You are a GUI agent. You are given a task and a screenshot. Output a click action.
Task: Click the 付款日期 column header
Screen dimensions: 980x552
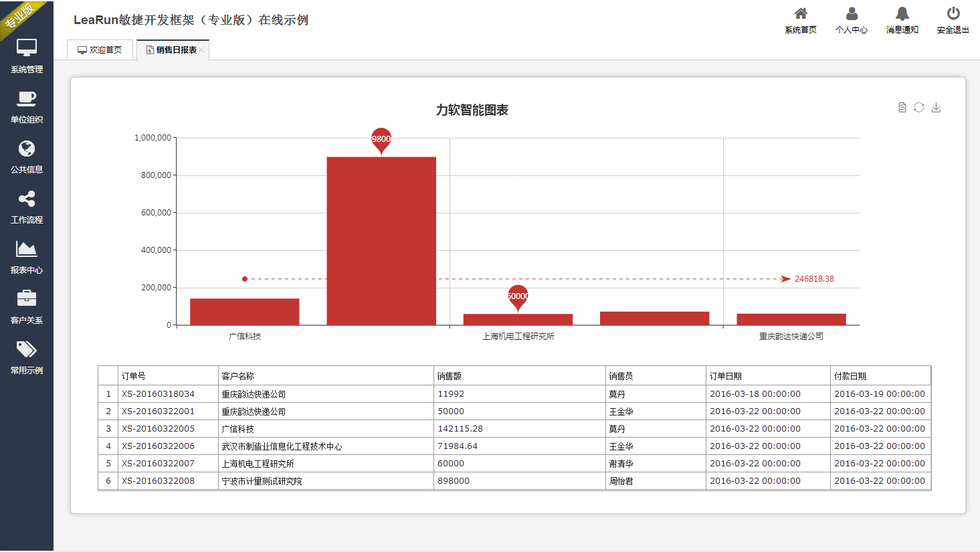[881, 376]
